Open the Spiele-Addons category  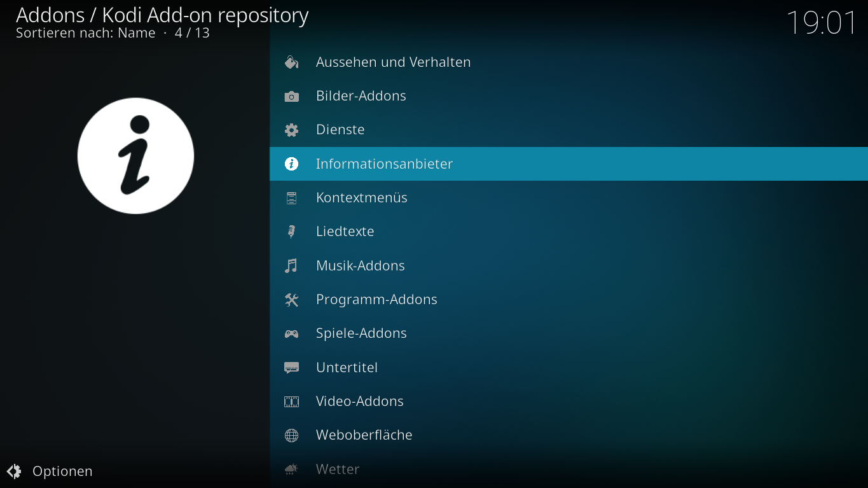pos(568,333)
